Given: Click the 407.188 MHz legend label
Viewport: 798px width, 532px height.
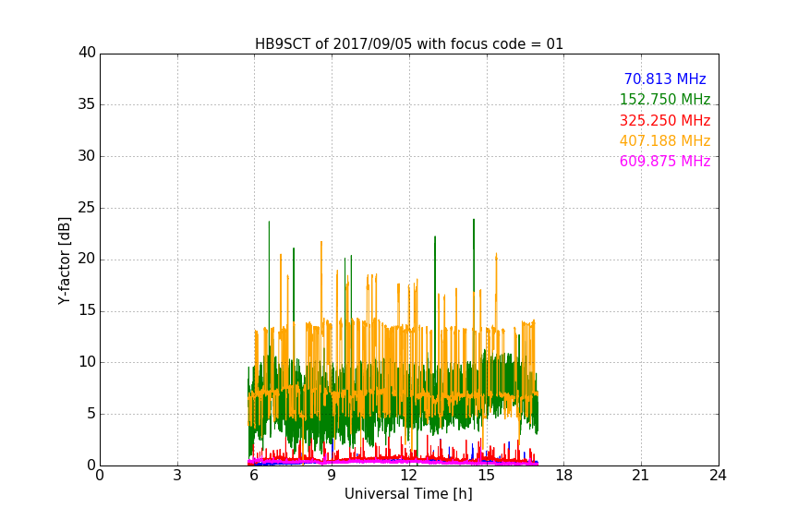Looking at the screenshot, I should [665, 141].
